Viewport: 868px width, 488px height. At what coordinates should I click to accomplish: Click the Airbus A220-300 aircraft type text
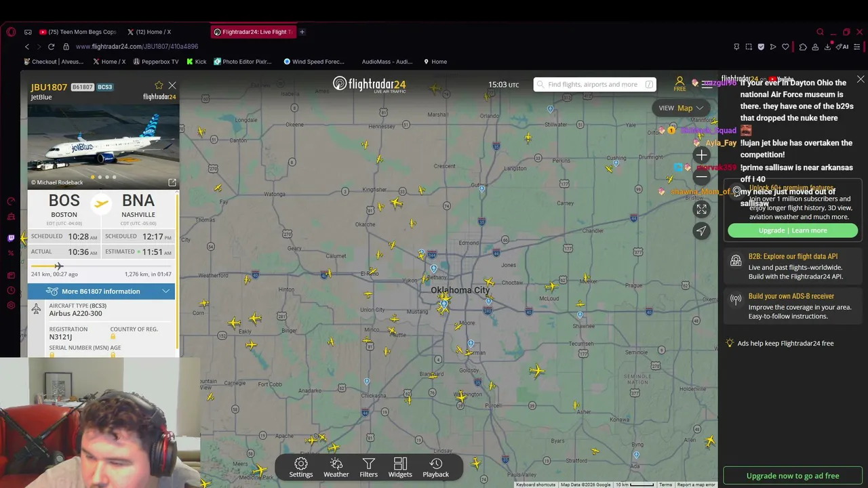click(75, 313)
